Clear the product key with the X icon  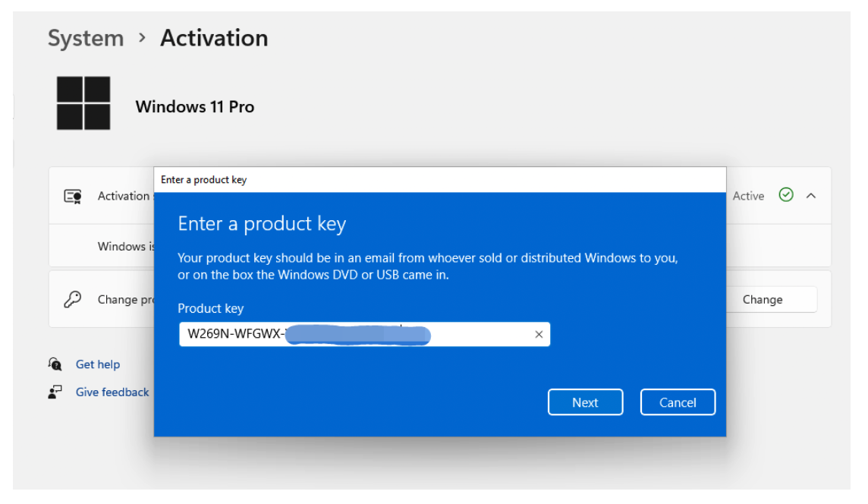tap(539, 335)
